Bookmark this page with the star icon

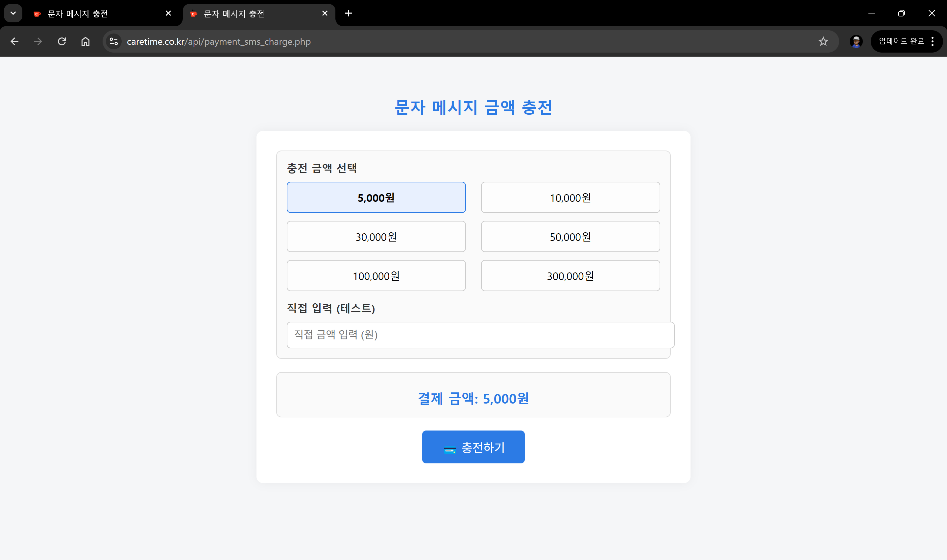[823, 41]
